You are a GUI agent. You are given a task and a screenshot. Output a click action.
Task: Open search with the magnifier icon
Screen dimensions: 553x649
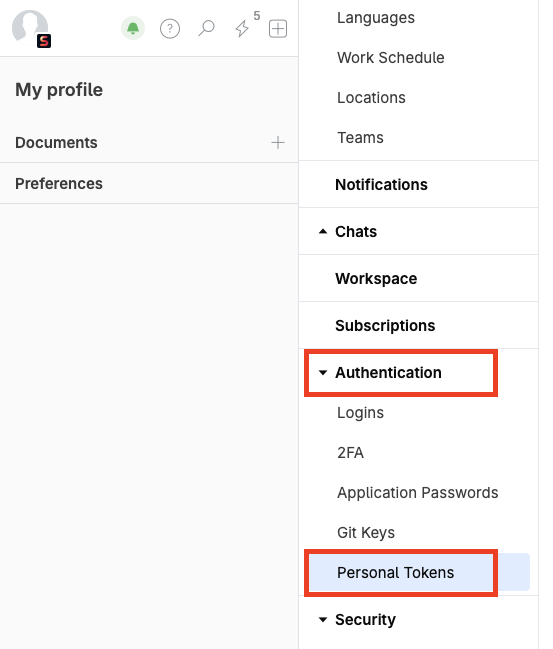[206, 29]
